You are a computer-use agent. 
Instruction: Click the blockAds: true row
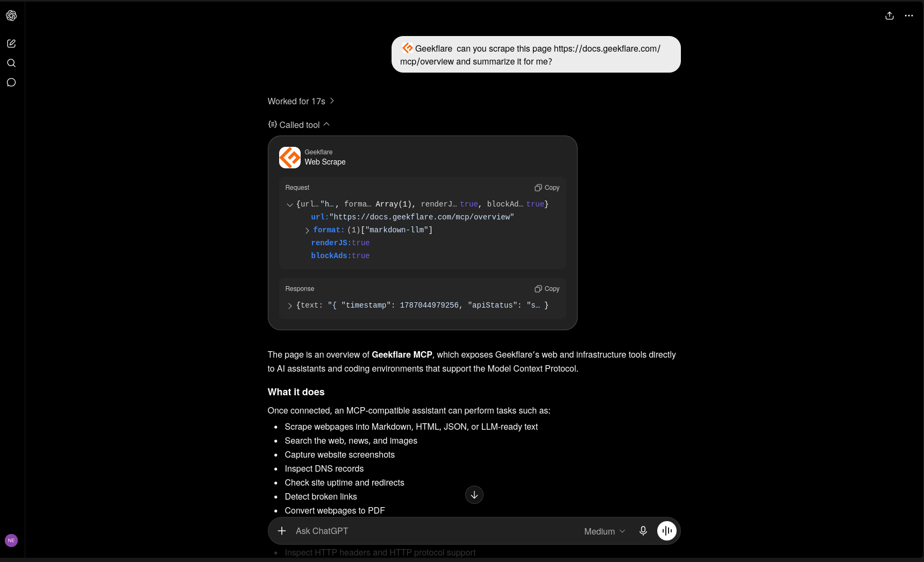pyautogui.click(x=340, y=255)
